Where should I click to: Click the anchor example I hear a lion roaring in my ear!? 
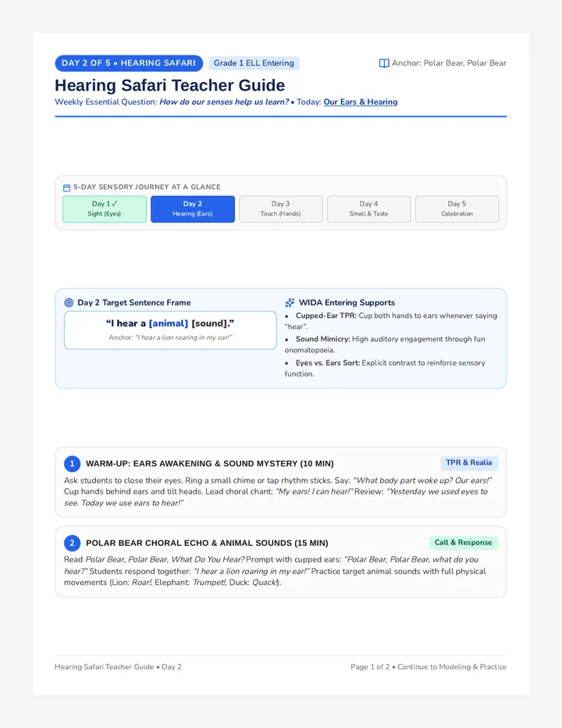click(183, 337)
